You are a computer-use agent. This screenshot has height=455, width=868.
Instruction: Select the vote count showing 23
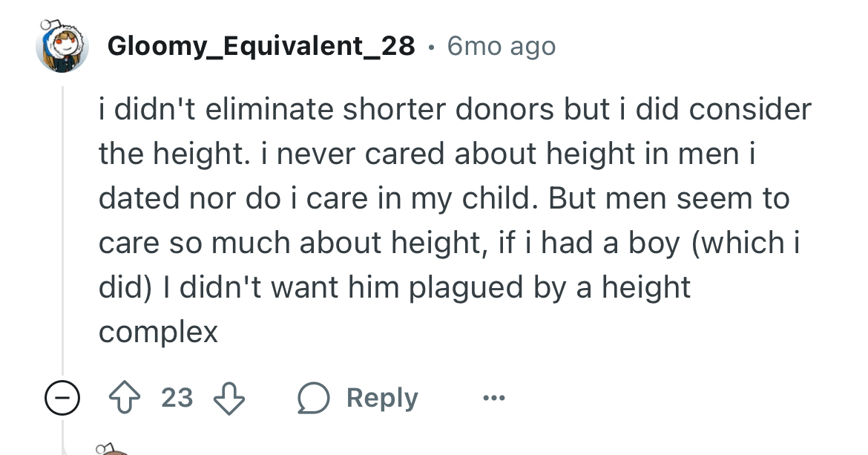click(x=177, y=397)
